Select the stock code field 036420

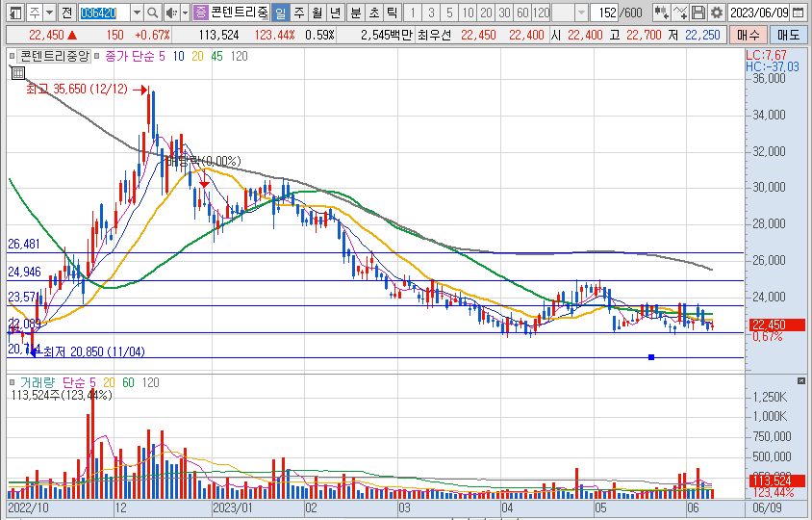pyautogui.click(x=104, y=13)
